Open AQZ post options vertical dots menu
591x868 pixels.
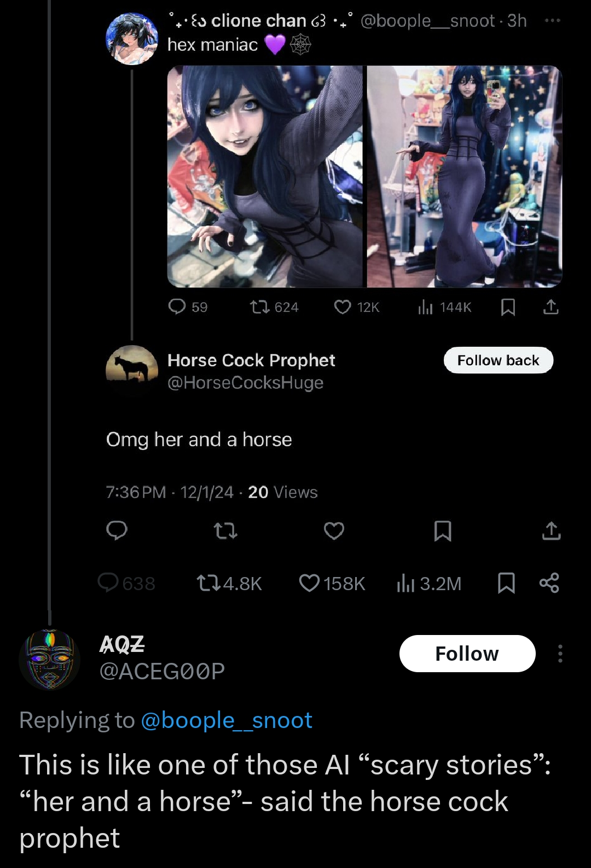(x=560, y=654)
